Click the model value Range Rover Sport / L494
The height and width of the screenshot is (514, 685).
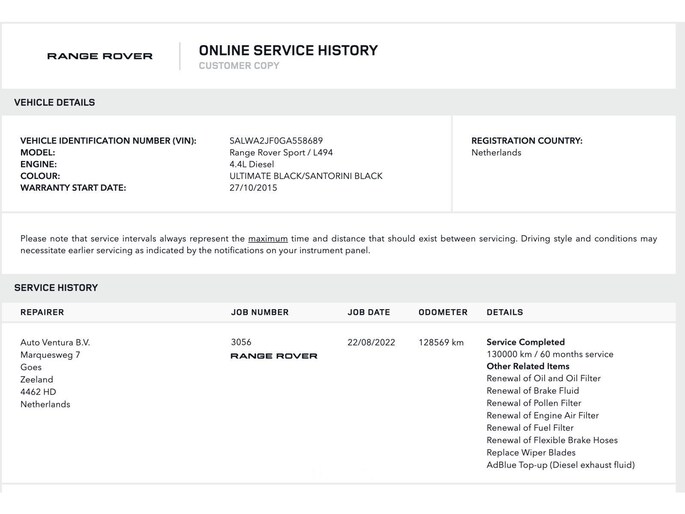click(x=280, y=153)
